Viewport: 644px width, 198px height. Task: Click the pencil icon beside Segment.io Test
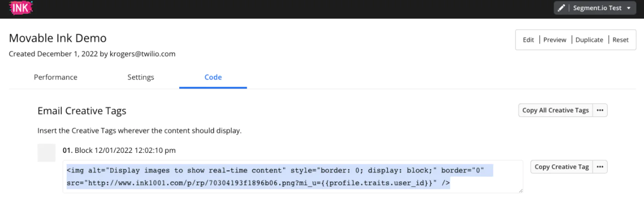(561, 8)
